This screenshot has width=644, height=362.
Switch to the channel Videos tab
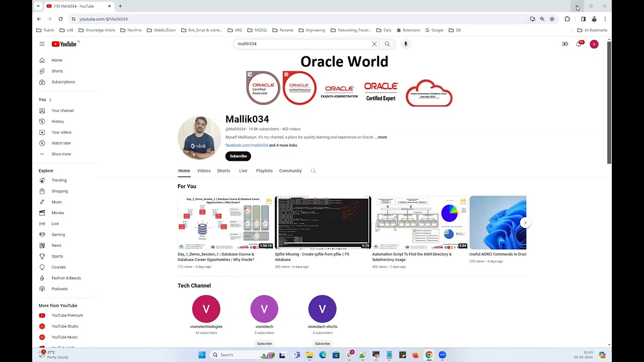point(204,171)
